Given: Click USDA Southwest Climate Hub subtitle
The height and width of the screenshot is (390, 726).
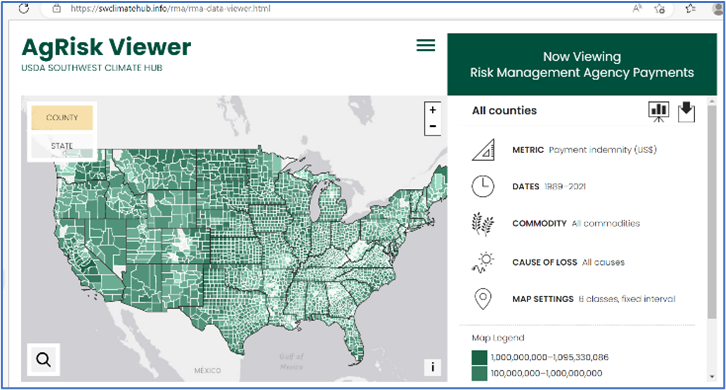Looking at the screenshot, I should tap(92, 68).
